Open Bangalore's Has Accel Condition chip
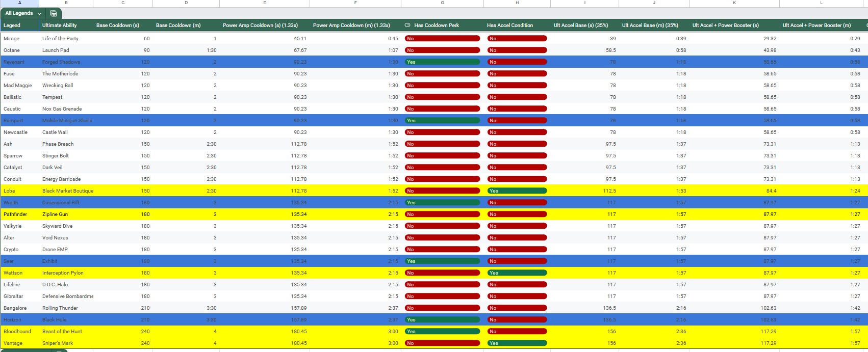Image resolution: width=868 pixels, height=352 pixels. point(517,308)
